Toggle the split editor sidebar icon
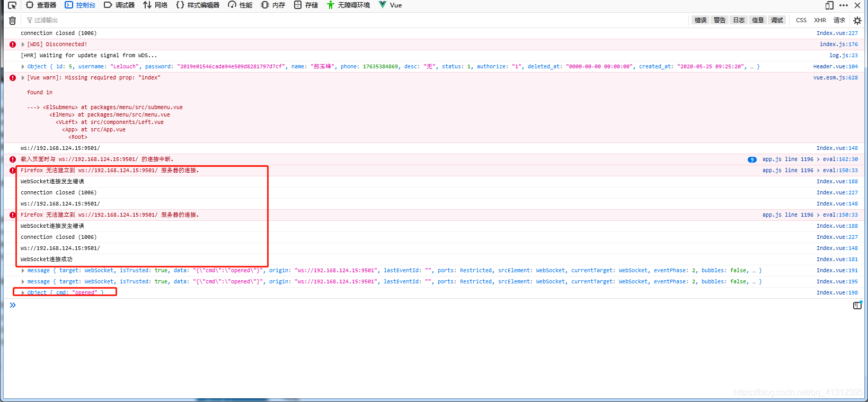The width and height of the screenshot is (868, 402). coord(857,306)
